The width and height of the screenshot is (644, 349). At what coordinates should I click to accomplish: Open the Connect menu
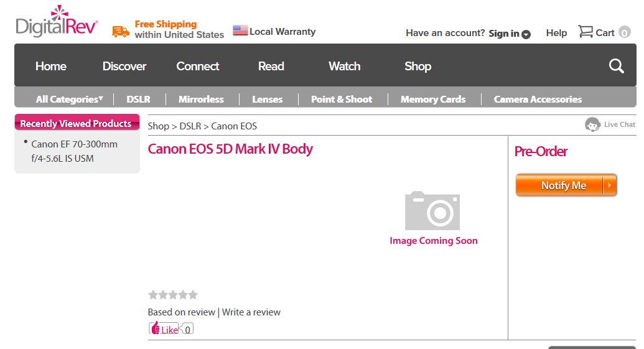click(197, 66)
